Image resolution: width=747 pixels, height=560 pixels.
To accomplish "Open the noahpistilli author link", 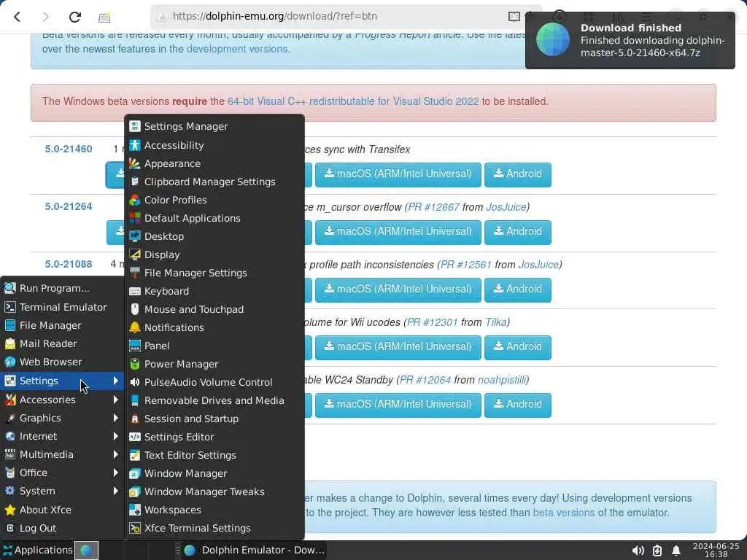I will (x=502, y=380).
